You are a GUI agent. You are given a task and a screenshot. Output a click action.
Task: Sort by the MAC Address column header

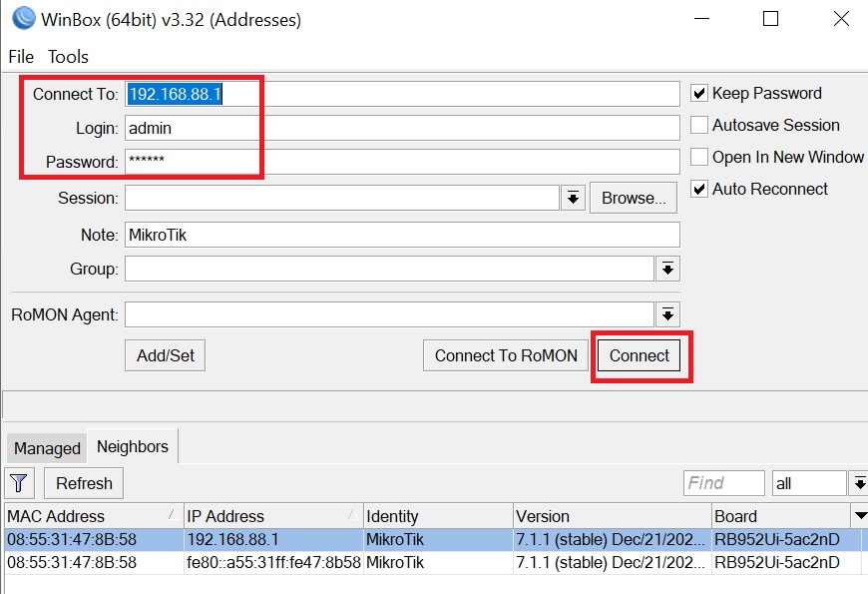94,516
